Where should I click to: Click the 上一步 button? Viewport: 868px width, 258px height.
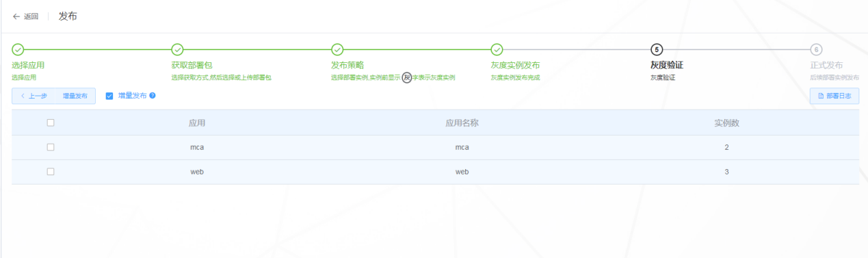(34, 96)
